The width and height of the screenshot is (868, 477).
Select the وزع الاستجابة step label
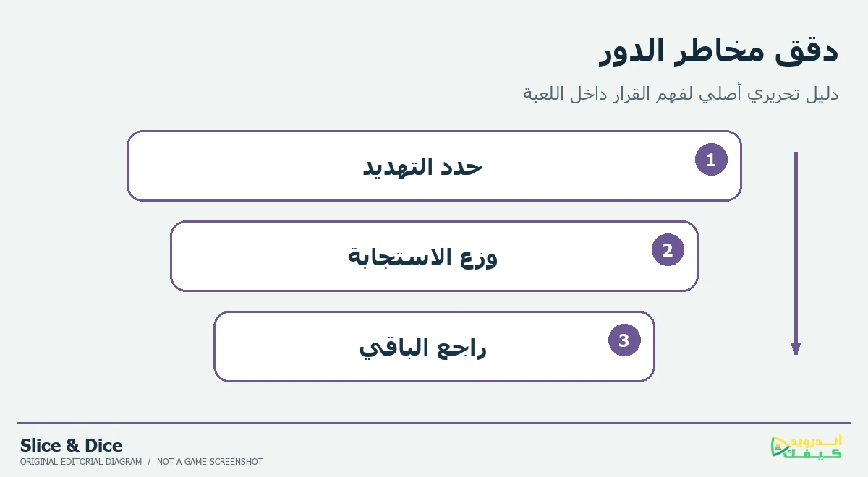click(422, 257)
